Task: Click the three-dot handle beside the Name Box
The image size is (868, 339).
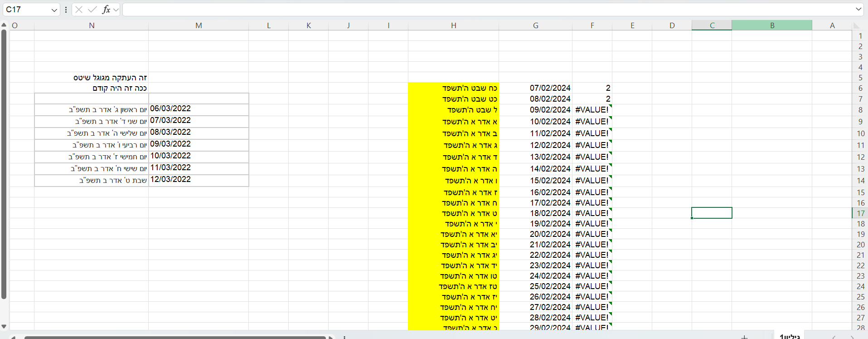Action: (66, 10)
